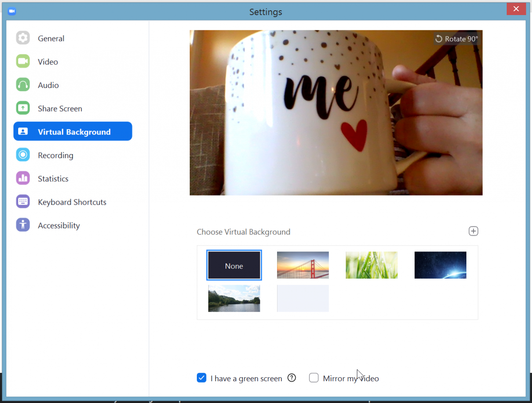The width and height of the screenshot is (532, 403).
Task: Select the None background option
Action: pos(234,265)
